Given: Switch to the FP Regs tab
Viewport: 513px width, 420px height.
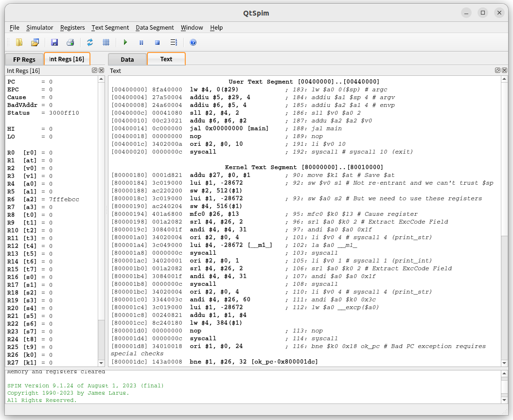Looking at the screenshot, I should click(x=24, y=59).
